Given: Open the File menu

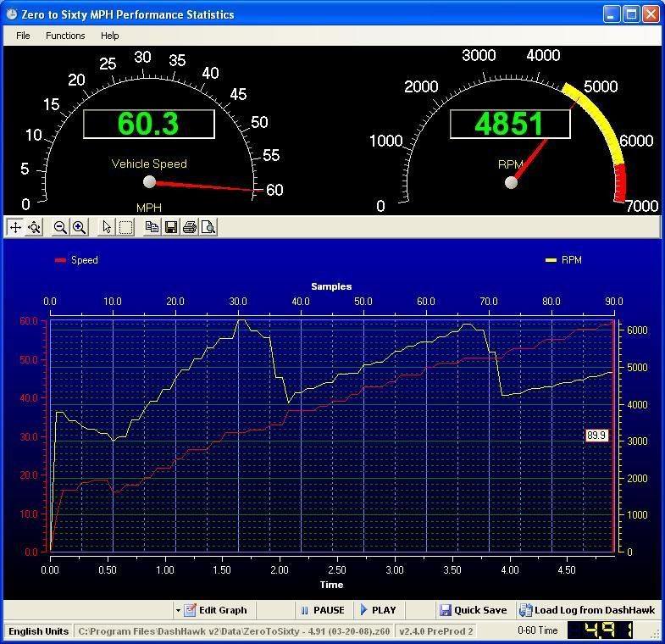Looking at the screenshot, I should pos(23,36).
